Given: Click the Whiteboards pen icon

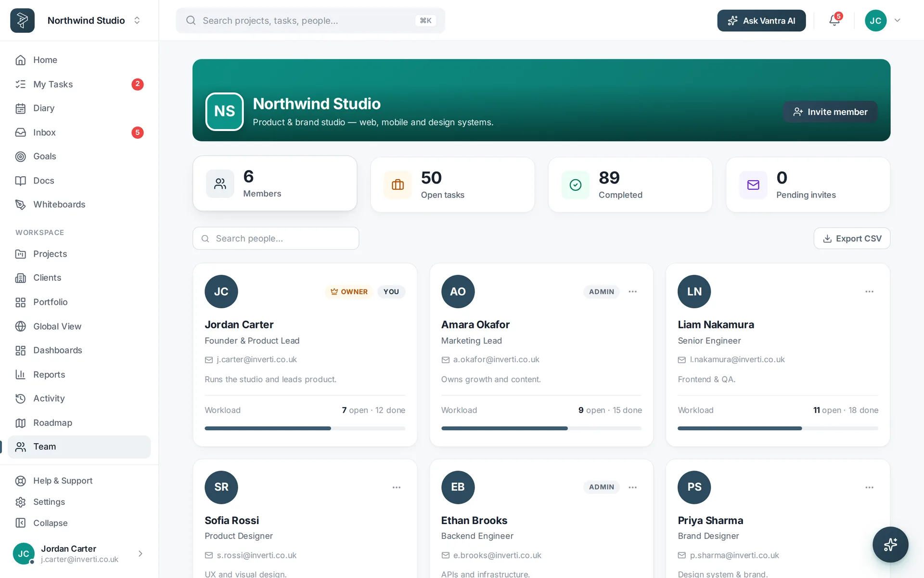Looking at the screenshot, I should (20, 205).
